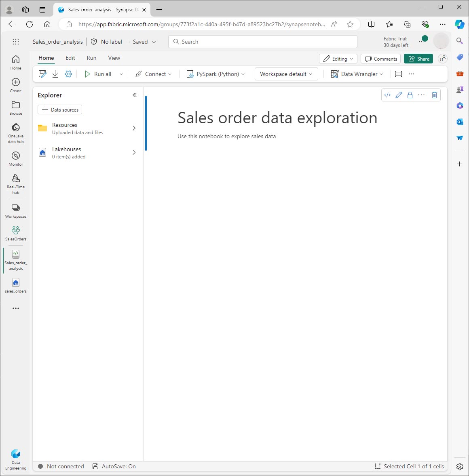The width and height of the screenshot is (469, 476).
Task: Open Fabric notifications dots icon
Action: [x=423, y=40]
